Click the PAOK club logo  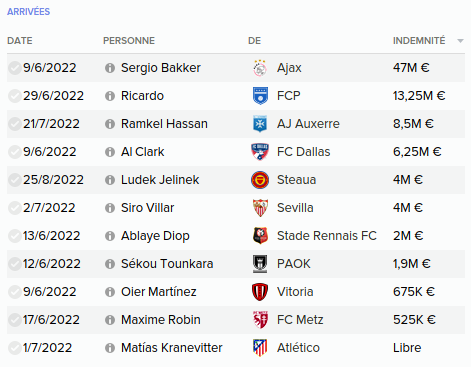coord(260,264)
